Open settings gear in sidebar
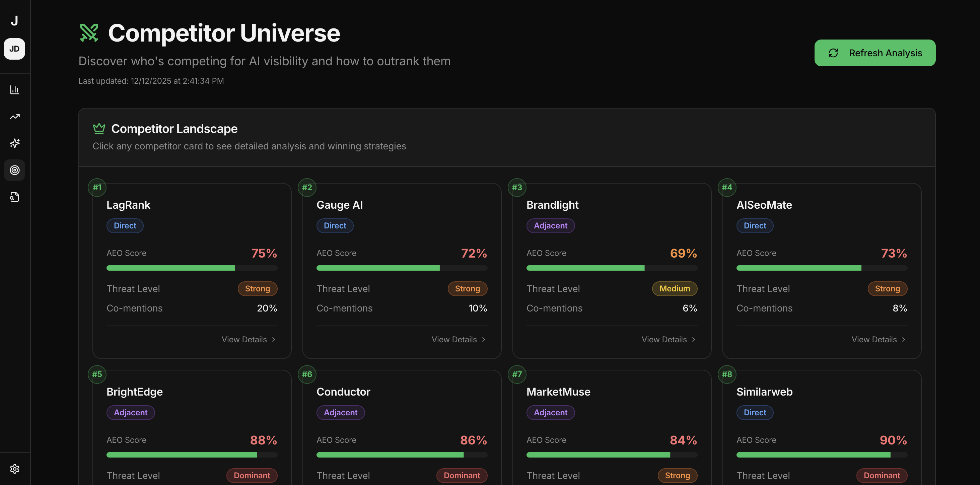 pyautogui.click(x=14, y=469)
